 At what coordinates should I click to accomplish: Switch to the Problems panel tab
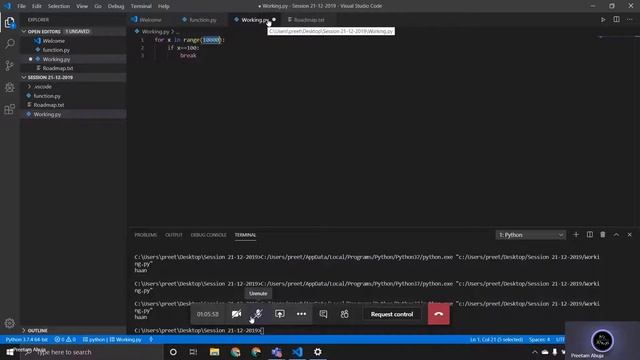click(146, 235)
